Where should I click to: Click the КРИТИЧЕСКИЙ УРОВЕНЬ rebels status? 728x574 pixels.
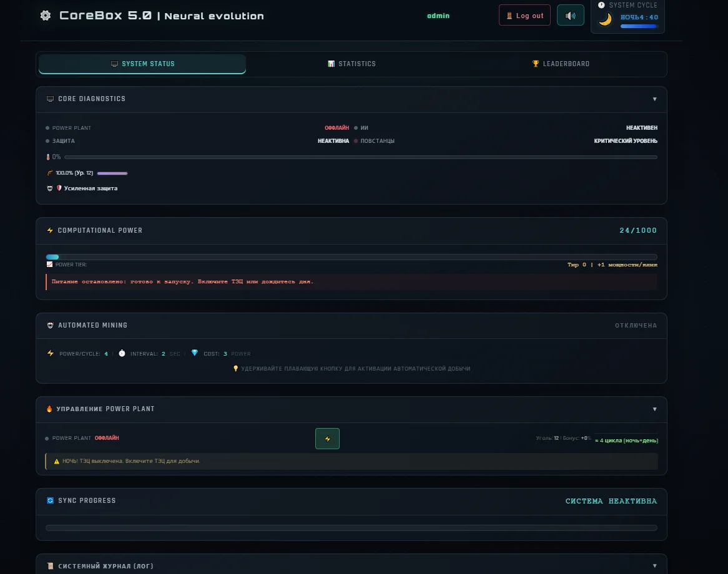626,140
